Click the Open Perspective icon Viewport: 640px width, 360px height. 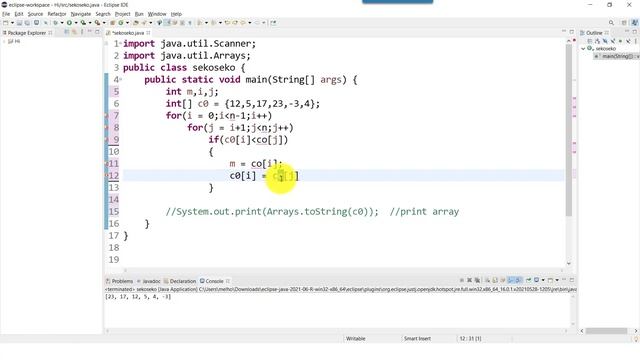[x=624, y=23]
